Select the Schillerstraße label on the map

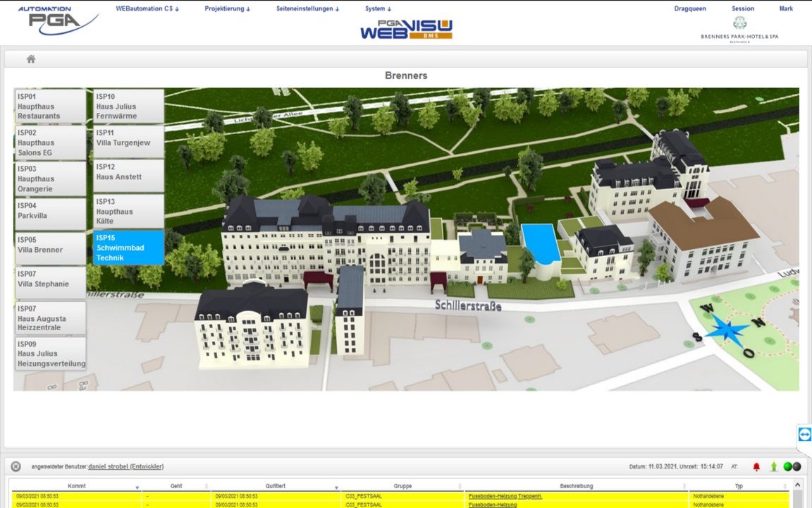(x=468, y=306)
